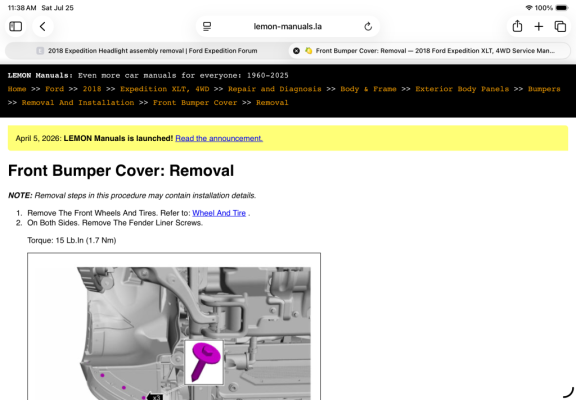
Task: Open Read the announcement link
Action: click(x=219, y=138)
